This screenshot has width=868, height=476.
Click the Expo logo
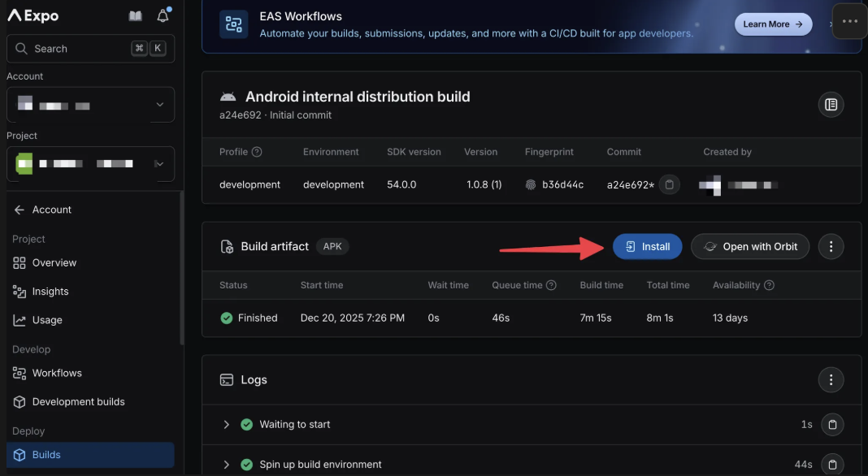(33, 15)
